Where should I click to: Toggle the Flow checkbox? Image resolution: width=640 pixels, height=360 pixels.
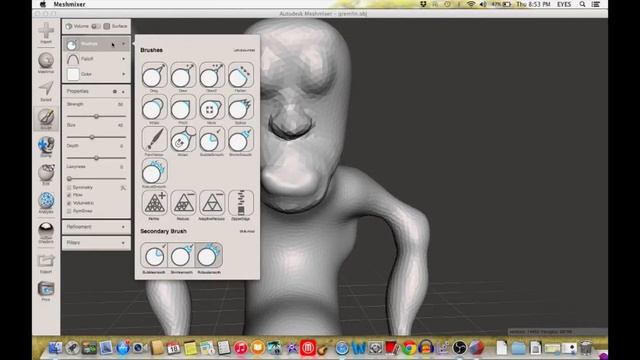[x=69, y=195]
